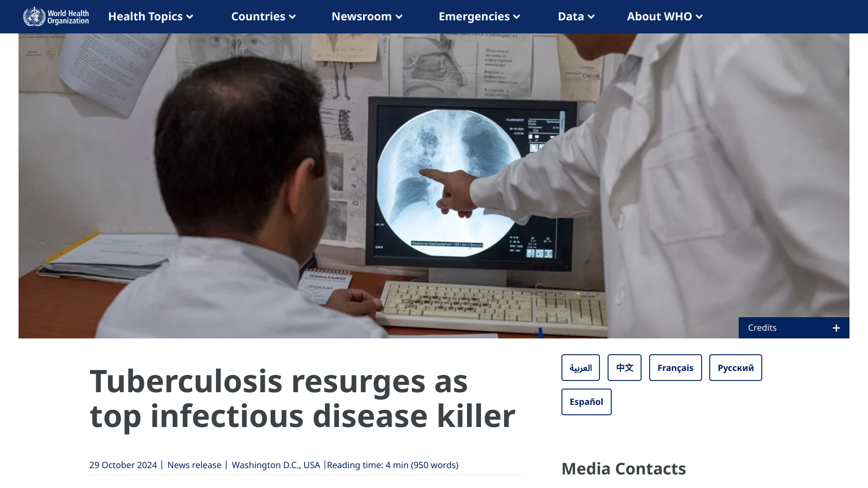
Task: Expand the Health Topics chevron arrow
Action: [x=190, y=17]
